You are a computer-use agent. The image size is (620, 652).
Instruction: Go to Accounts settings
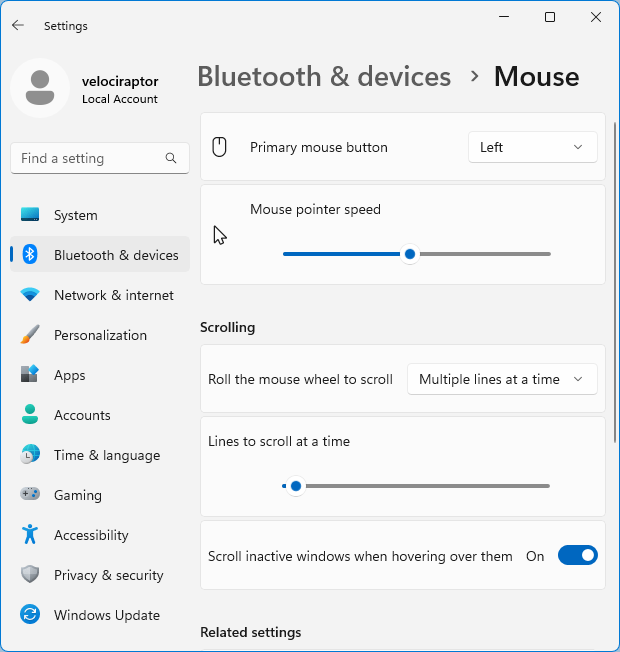(82, 415)
